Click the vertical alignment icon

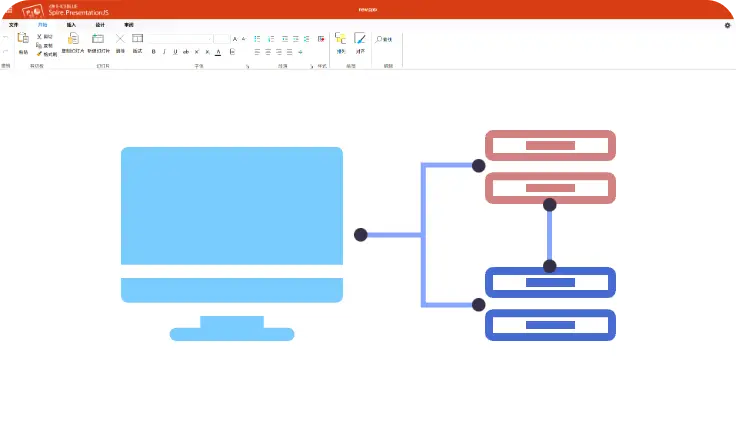click(x=300, y=52)
